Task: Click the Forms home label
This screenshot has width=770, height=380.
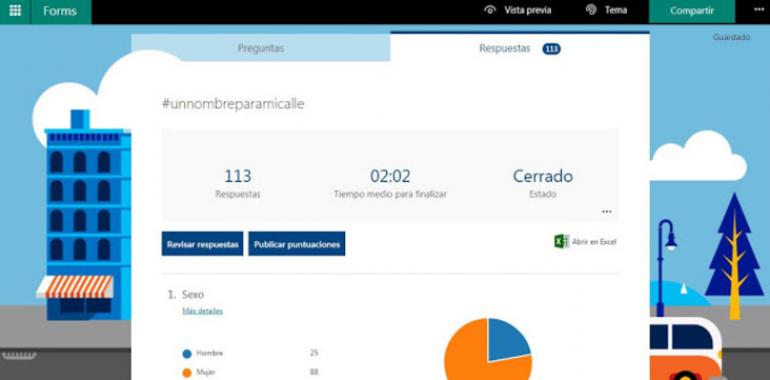Action: 59,11
